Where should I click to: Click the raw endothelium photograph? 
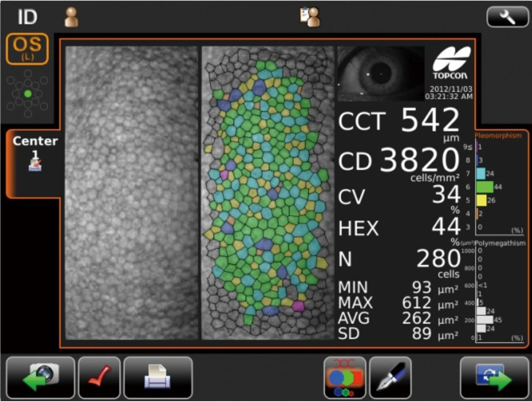[x=132, y=193]
